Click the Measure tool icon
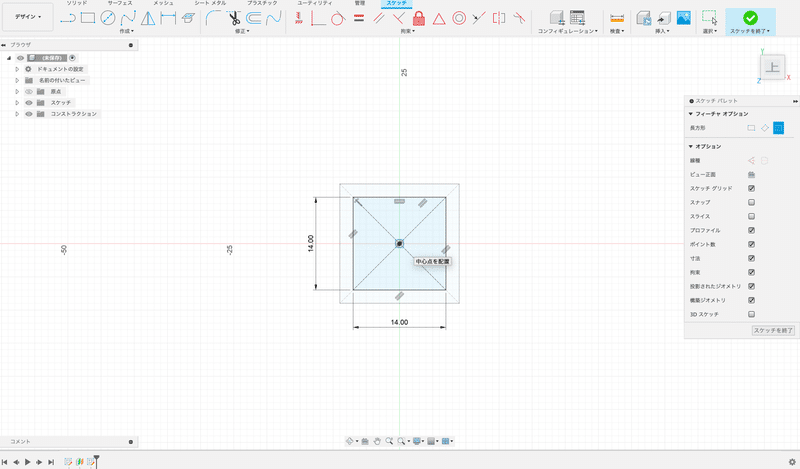 point(617,18)
